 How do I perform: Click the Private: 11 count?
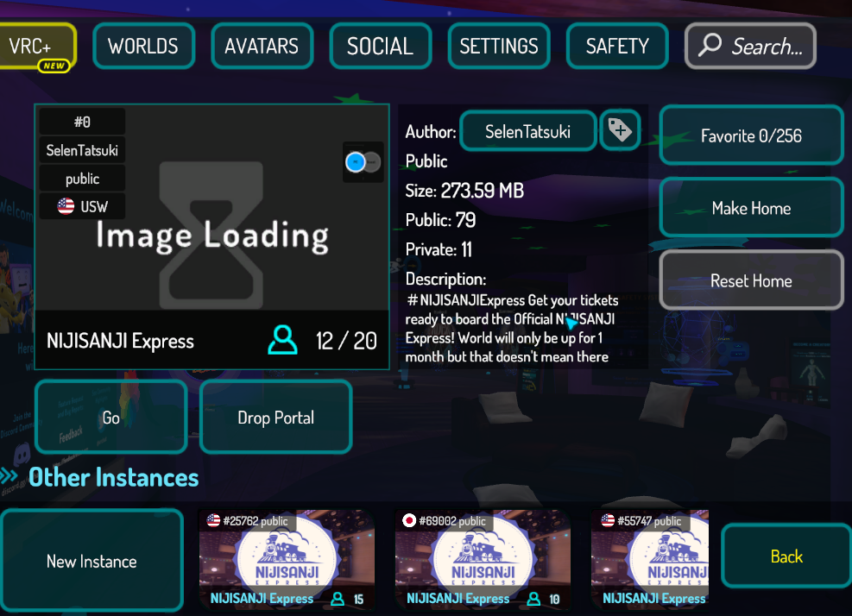point(439,249)
